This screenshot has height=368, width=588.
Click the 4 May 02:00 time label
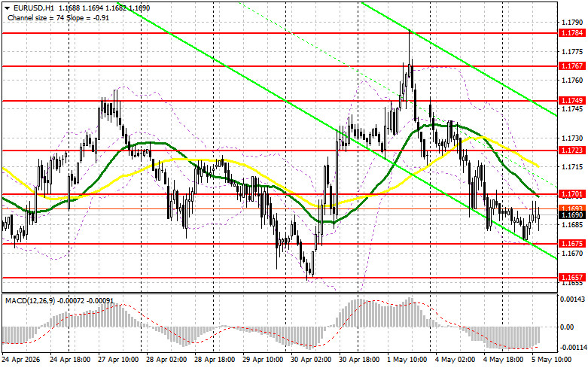click(x=455, y=360)
